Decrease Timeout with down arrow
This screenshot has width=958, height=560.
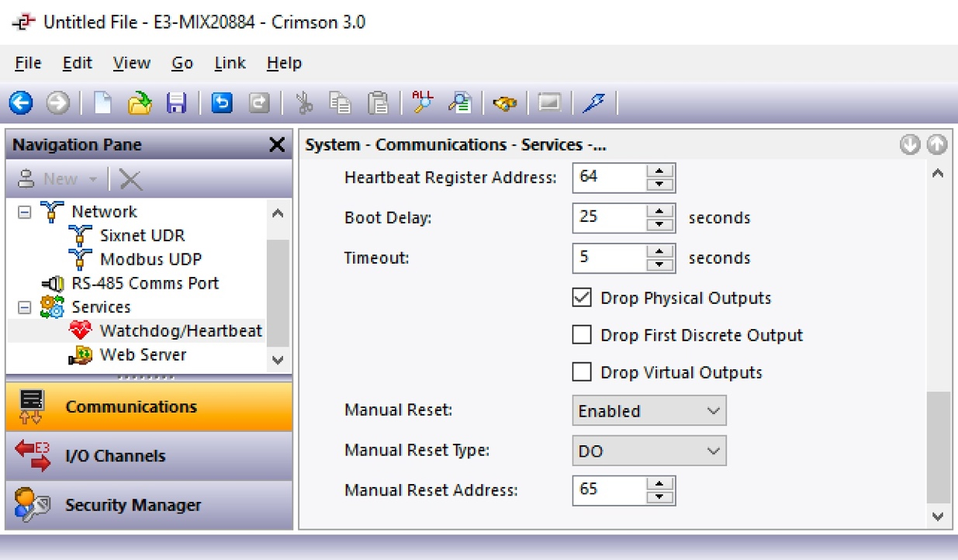(660, 265)
